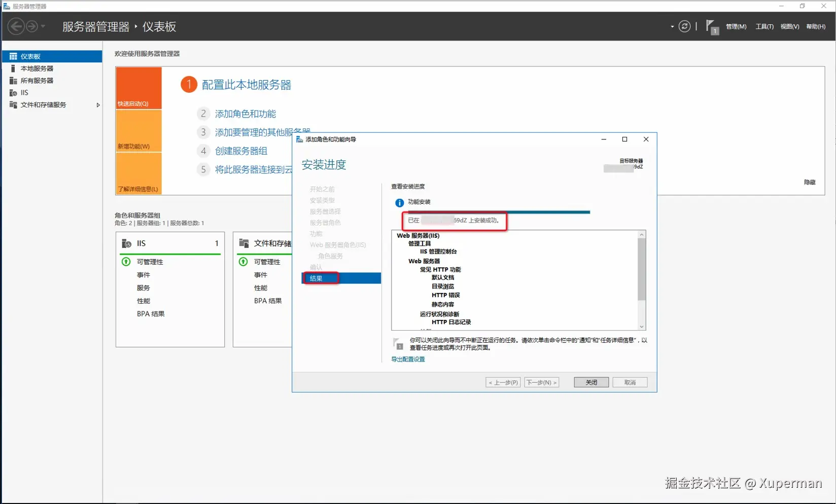Click wizard title bar icon
The image size is (836, 504).
tap(300, 139)
